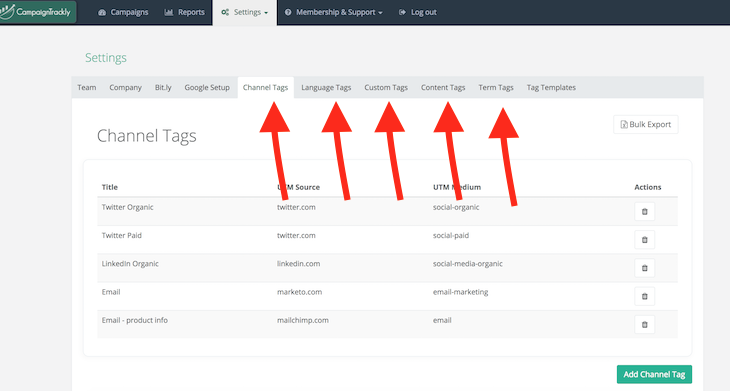The height and width of the screenshot is (391, 730).
Task: Select the LinkedIn Organic title cell
Action: pyautogui.click(x=130, y=263)
